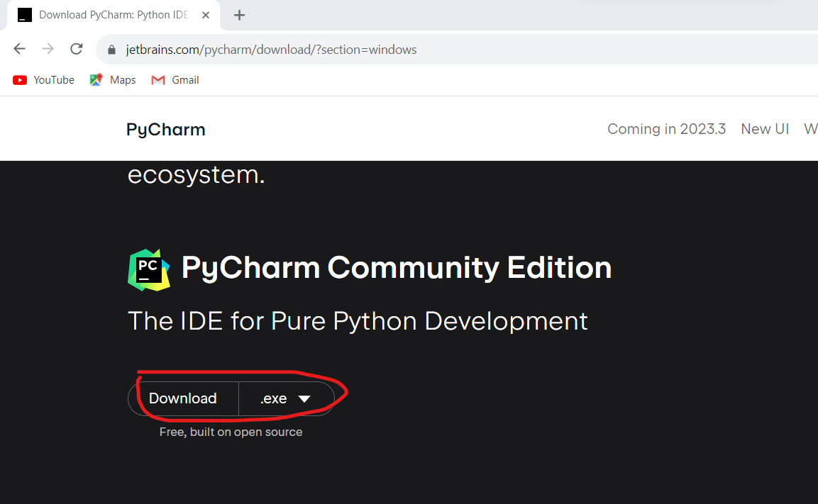Click the browser forward arrow
Viewport: 818px width, 504px height.
pos(48,49)
